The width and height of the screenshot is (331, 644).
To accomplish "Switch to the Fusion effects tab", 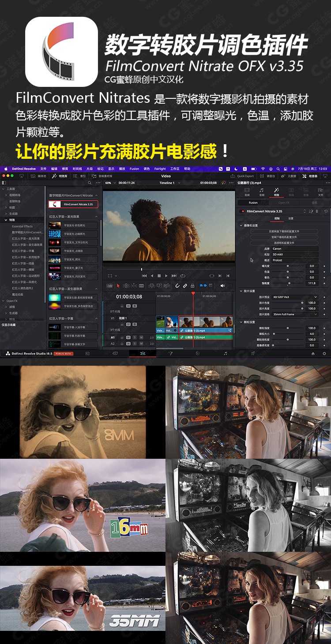I will tap(253, 202).
